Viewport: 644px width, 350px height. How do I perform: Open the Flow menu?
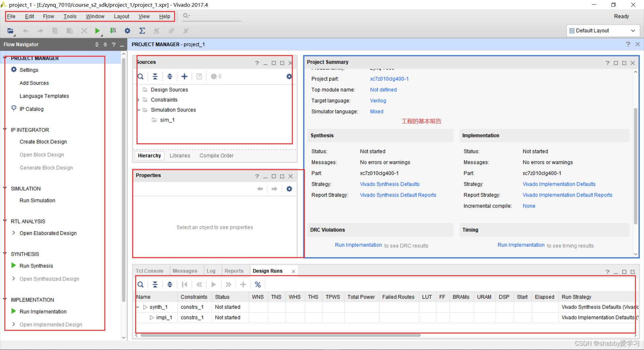(x=49, y=16)
